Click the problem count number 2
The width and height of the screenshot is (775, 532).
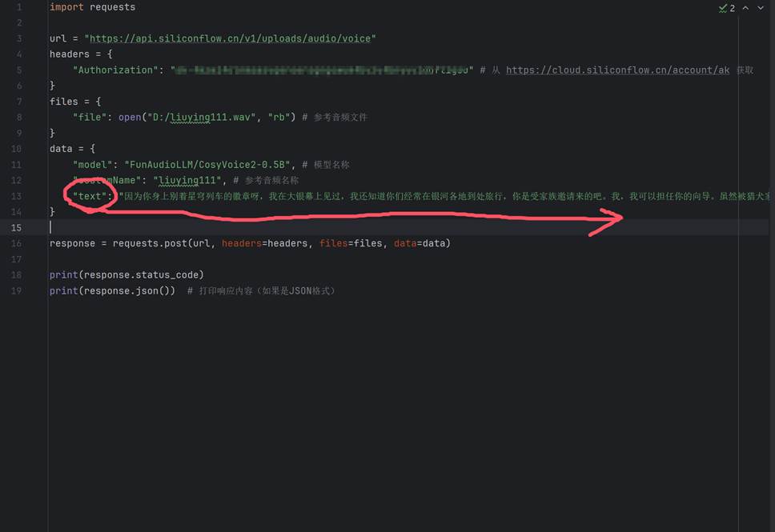pos(732,8)
